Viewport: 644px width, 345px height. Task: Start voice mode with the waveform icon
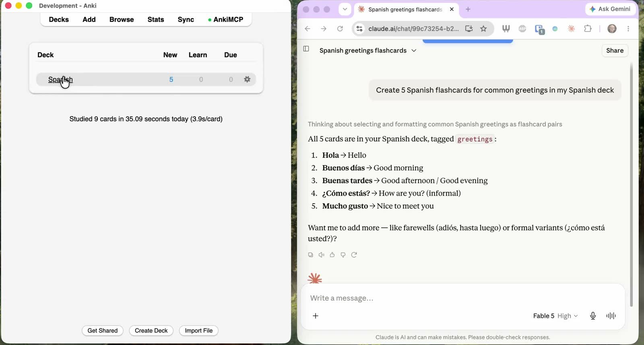pyautogui.click(x=611, y=316)
